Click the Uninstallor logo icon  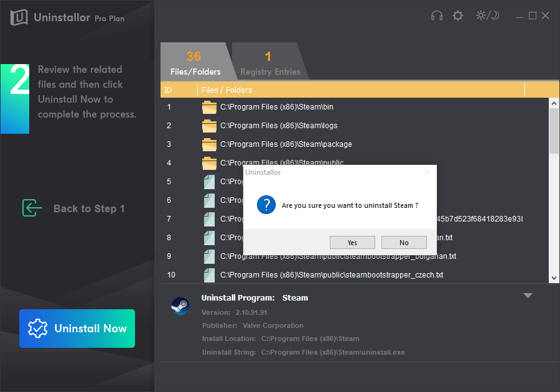click(x=19, y=17)
